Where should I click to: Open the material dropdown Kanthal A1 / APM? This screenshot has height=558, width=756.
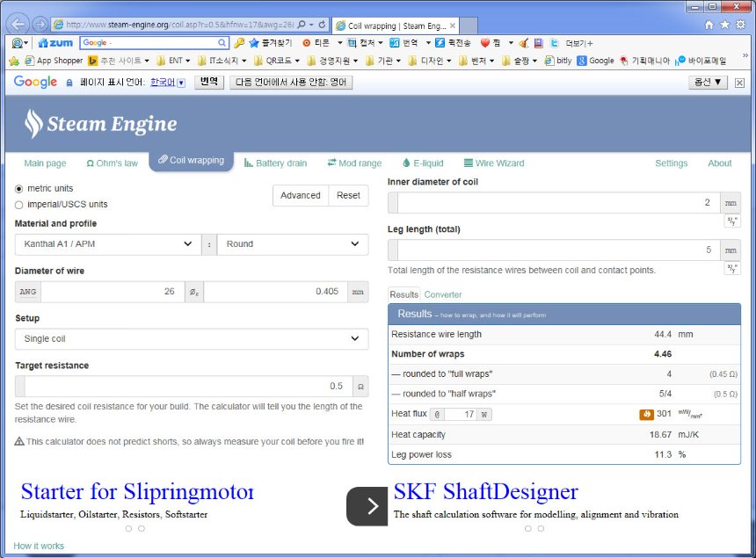tap(108, 244)
